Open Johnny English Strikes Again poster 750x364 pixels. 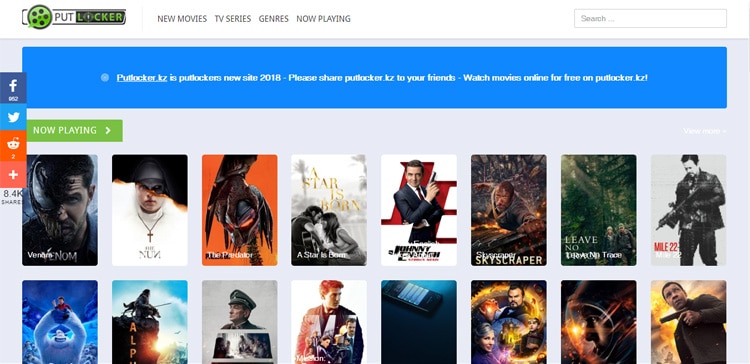tap(419, 210)
